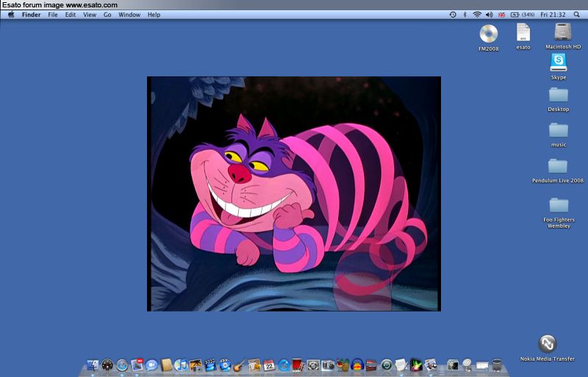Image resolution: width=588 pixels, height=377 pixels.
Task: Select the Nokia Media Transfer icon
Action: pos(548,344)
